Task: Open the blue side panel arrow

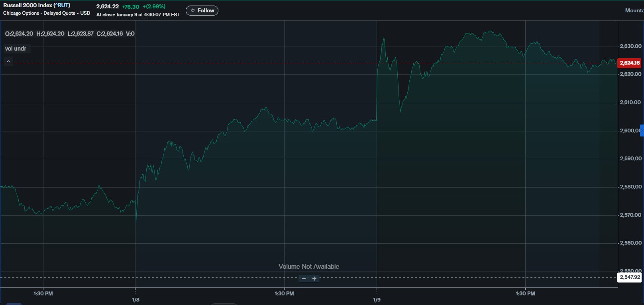Action: pos(642,131)
